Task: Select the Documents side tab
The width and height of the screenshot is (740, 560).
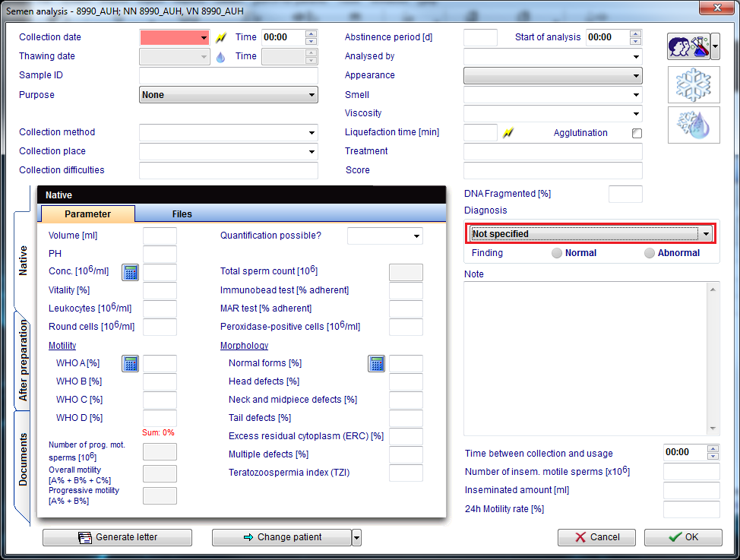Action: (x=22, y=460)
